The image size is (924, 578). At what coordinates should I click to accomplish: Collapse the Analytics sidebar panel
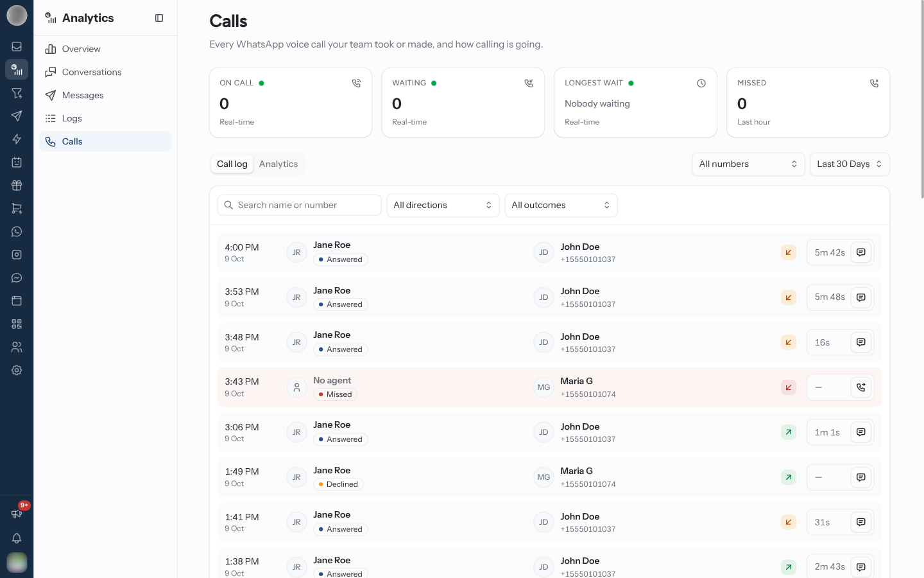point(159,18)
